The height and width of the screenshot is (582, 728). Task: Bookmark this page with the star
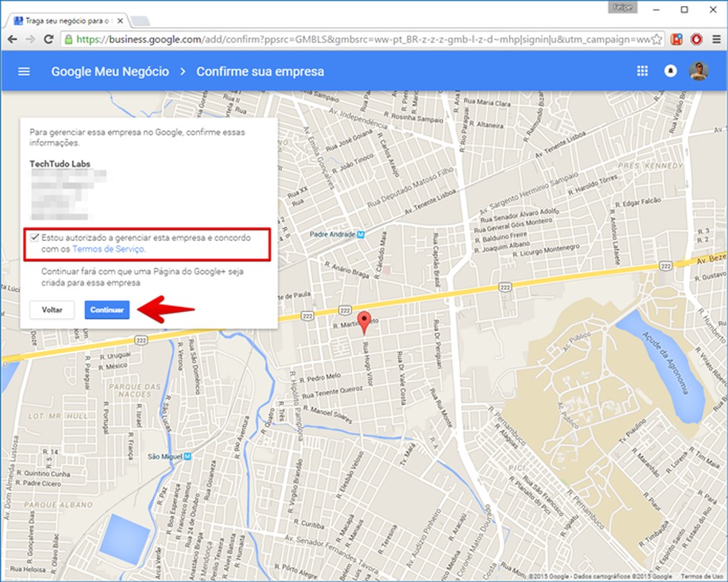click(x=656, y=39)
